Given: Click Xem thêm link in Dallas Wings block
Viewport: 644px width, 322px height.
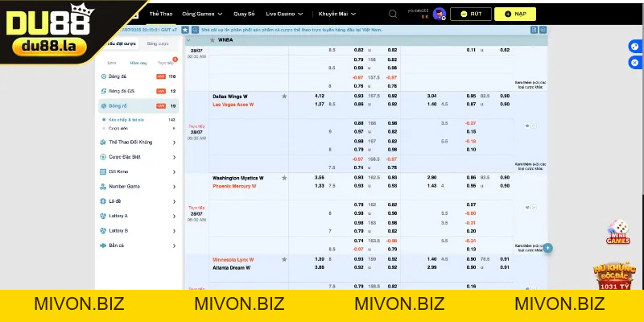Looking at the screenshot, I should 529,167.
